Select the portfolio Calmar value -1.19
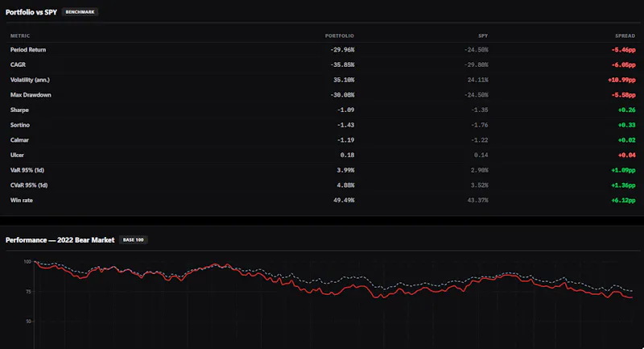The width and height of the screenshot is (644, 349). pos(346,139)
